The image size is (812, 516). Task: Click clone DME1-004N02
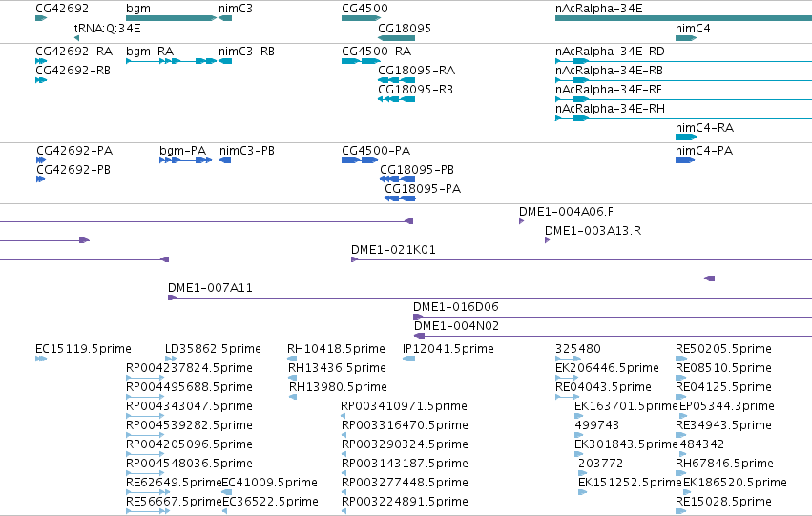coord(614,337)
